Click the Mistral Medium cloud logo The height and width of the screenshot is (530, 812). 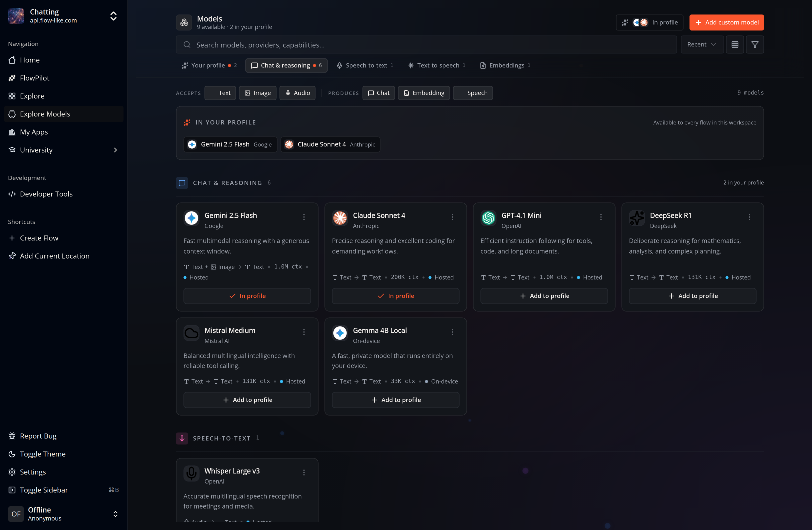(191, 333)
